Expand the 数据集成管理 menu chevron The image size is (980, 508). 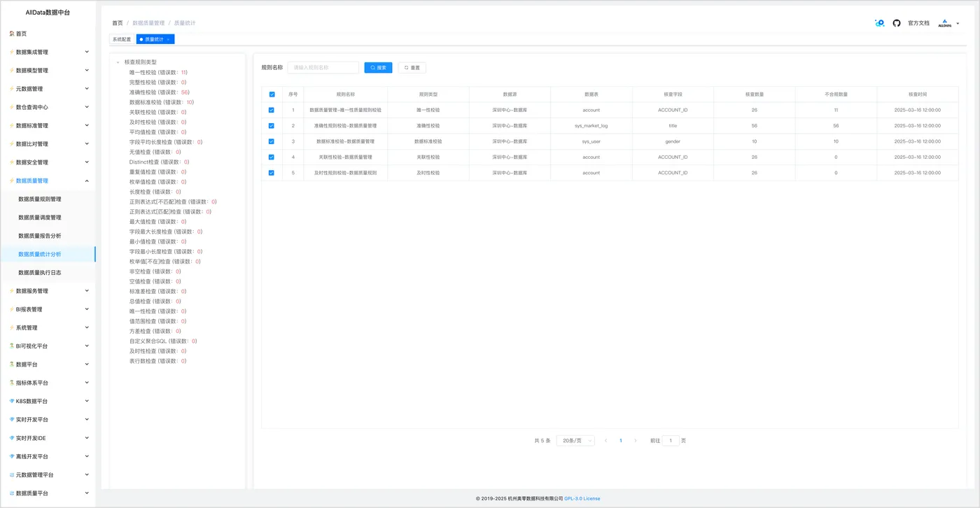[x=87, y=52]
